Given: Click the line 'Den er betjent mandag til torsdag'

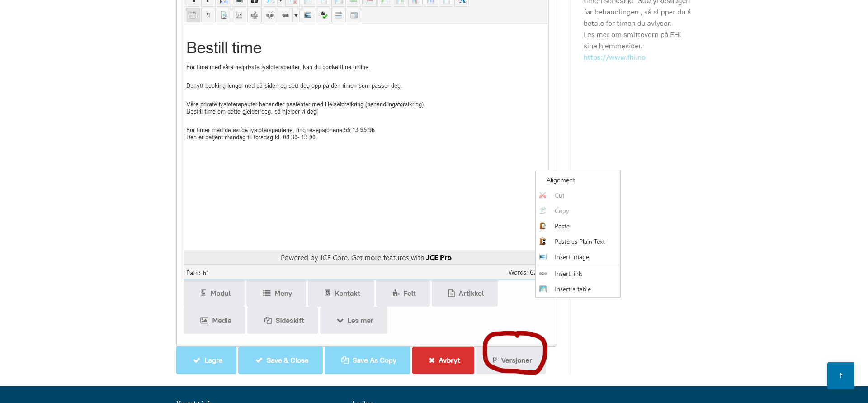Looking at the screenshot, I should click(x=251, y=137).
